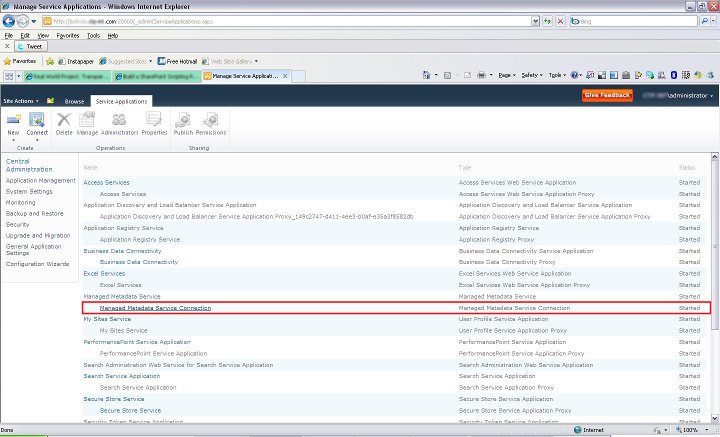This screenshot has height=437, width=720.
Task: Open the Central Administration link
Action: coord(29,165)
